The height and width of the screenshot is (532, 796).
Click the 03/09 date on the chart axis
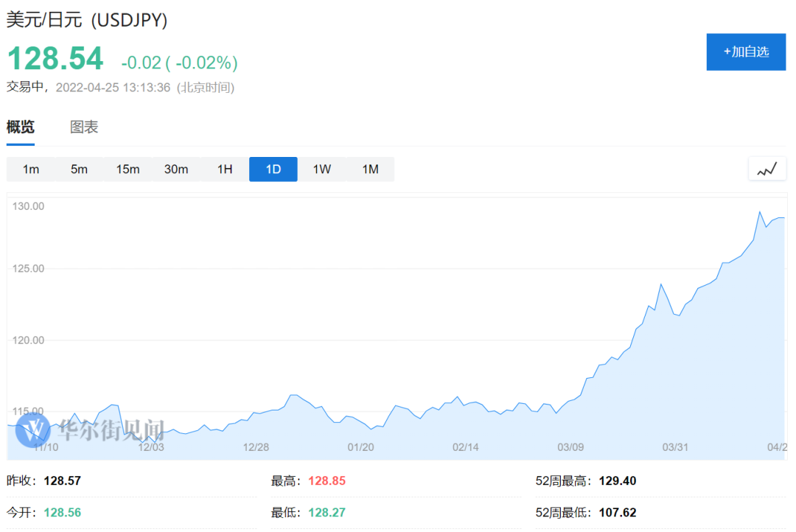[570, 447]
